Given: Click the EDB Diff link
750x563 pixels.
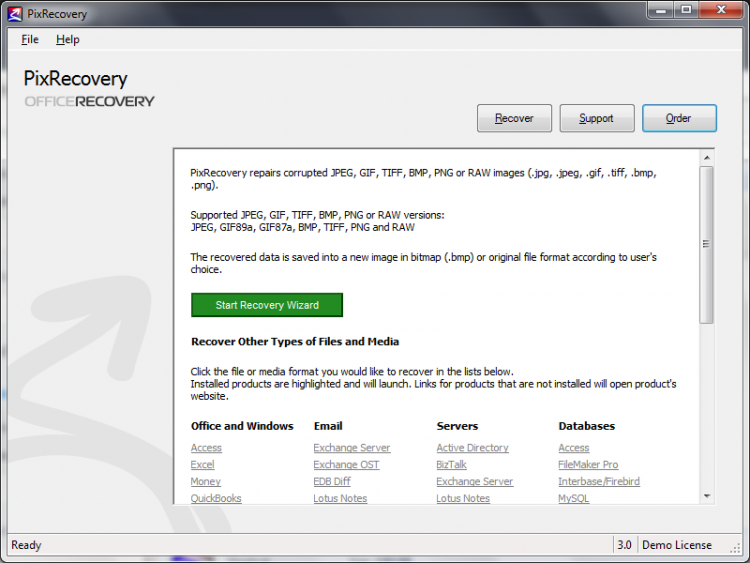Looking at the screenshot, I should point(334,481).
